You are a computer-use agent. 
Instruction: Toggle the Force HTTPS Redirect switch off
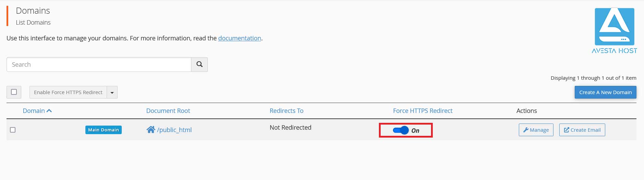point(401,130)
